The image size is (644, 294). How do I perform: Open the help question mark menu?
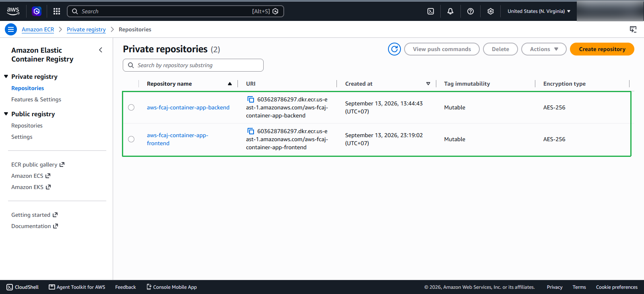coord(471,11)
